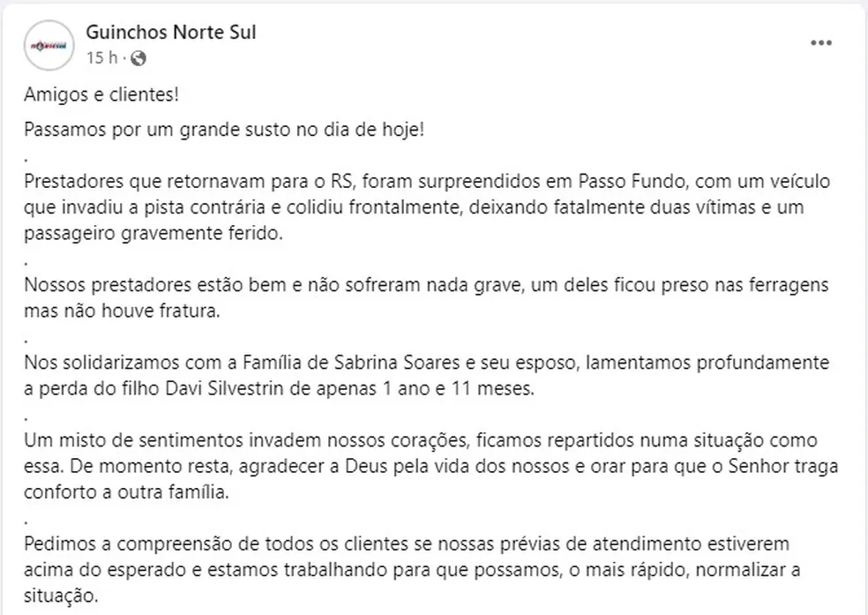Click the 'Passamos por um grande susto' sentence
This screenshot has height=615, width=868.
(224, 130)
